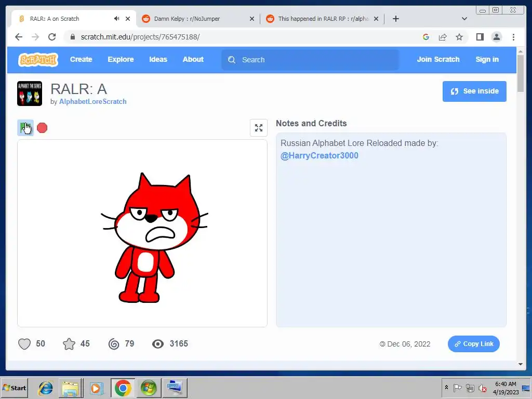Open the Explore menu item
Screen dimensions: 532x399
click(121, 59)
